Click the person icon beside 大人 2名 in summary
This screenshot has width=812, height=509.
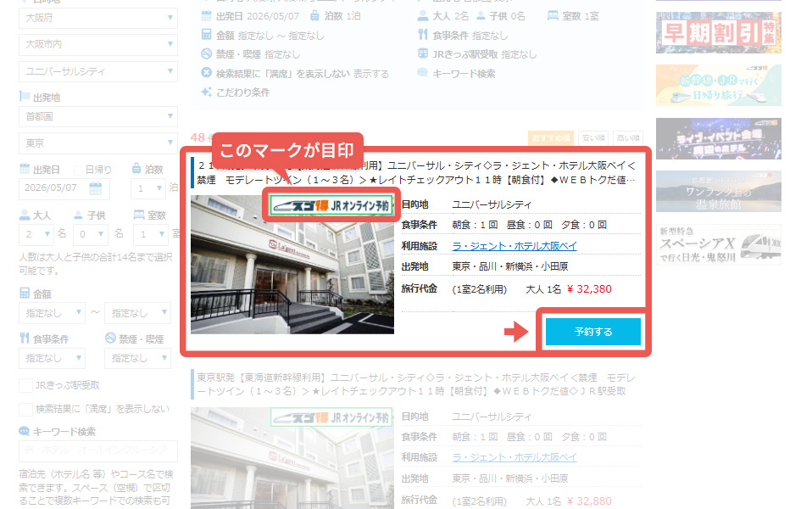pyautogui.click(x=423, y=16)
